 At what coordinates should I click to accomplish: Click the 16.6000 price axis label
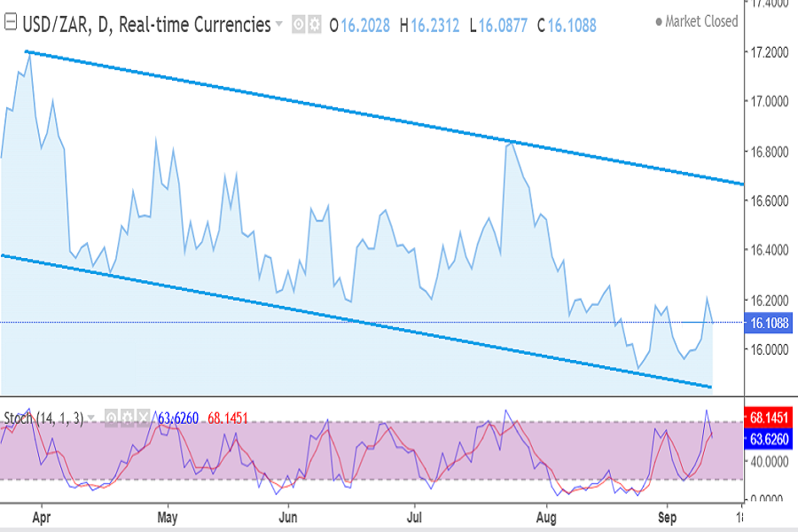(x=770, y=200)
